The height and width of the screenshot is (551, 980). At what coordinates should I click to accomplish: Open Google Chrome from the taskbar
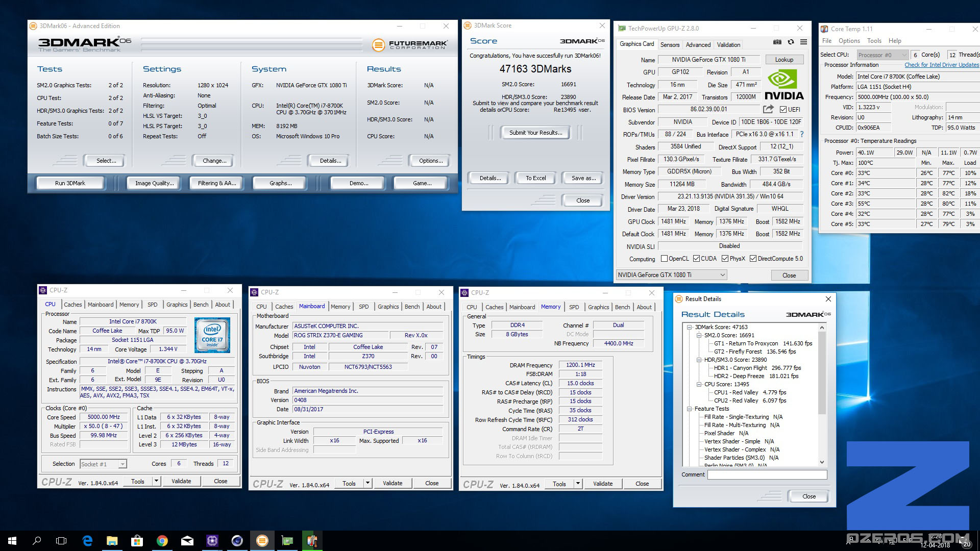coord(162,541)
